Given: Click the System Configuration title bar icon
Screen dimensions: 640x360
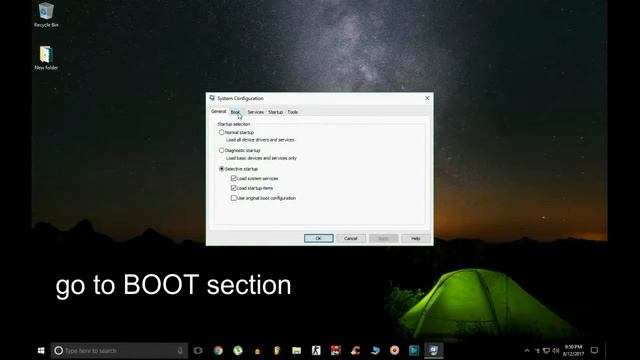Looking at the screenshot, I should (x=212, y=98).
